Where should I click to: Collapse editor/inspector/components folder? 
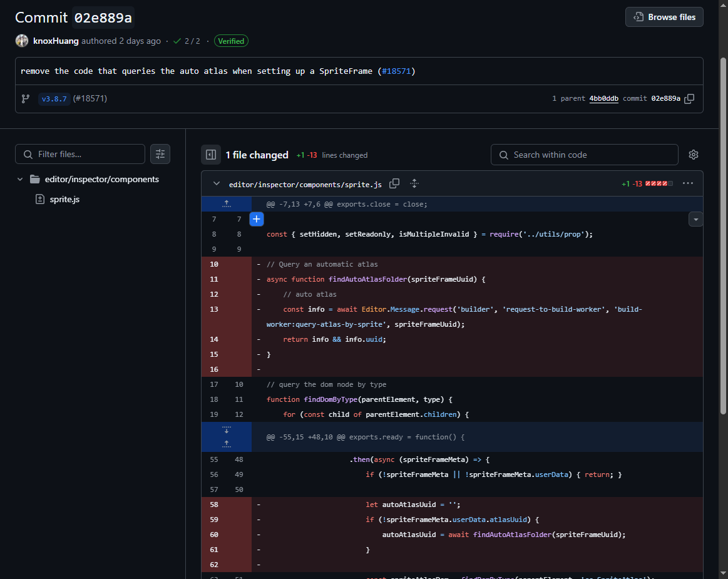[20, 179]
